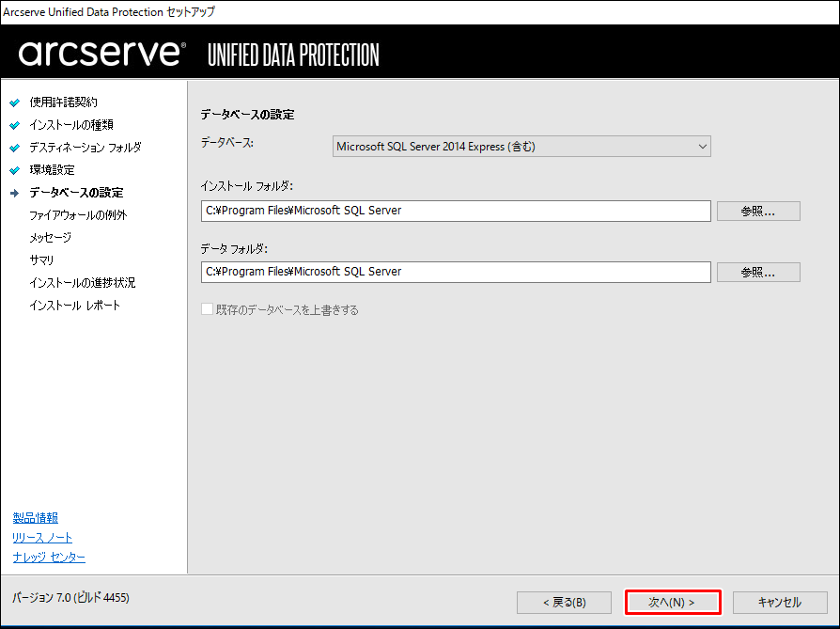Select the データベースの設定 step

tap(76, 192)
